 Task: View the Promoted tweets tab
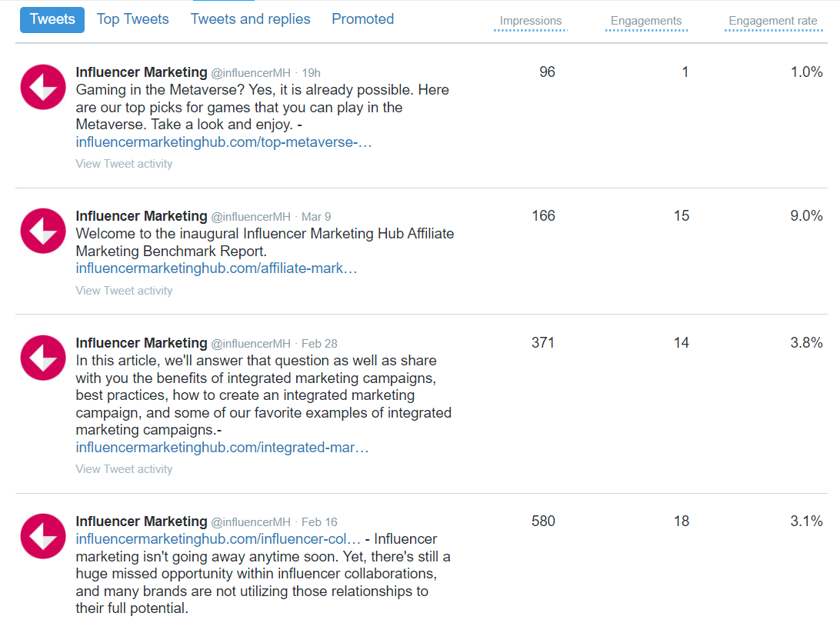coord(362,18)
